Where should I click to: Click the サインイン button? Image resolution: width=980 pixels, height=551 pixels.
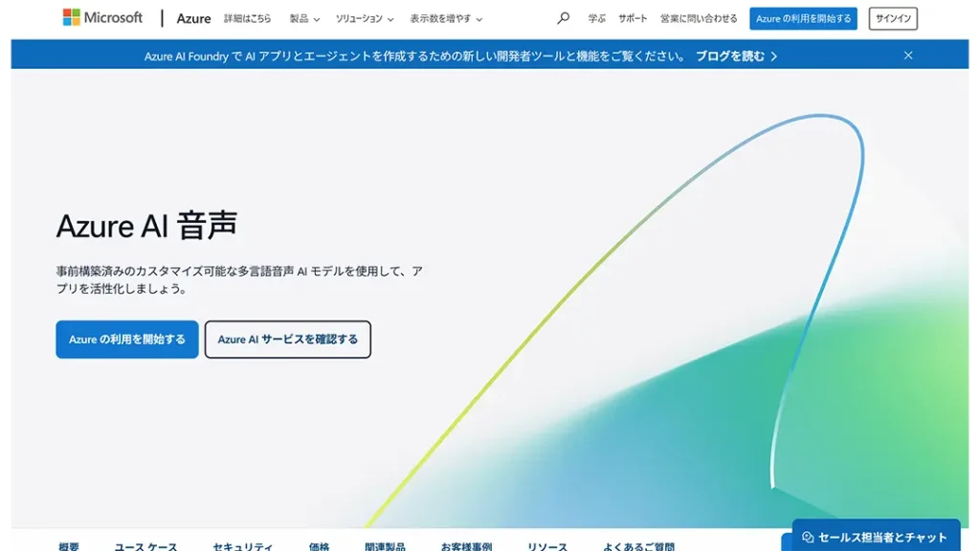892,17
